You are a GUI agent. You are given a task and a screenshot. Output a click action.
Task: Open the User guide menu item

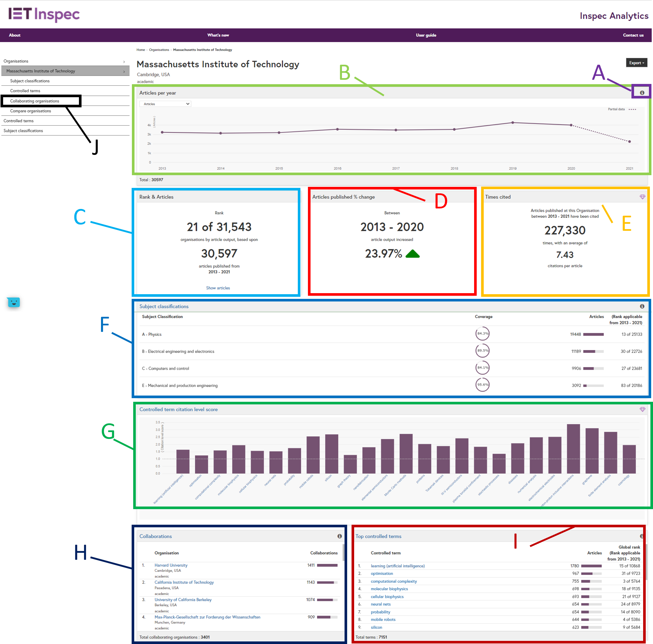pyautogui.click(x=426, y=35)
